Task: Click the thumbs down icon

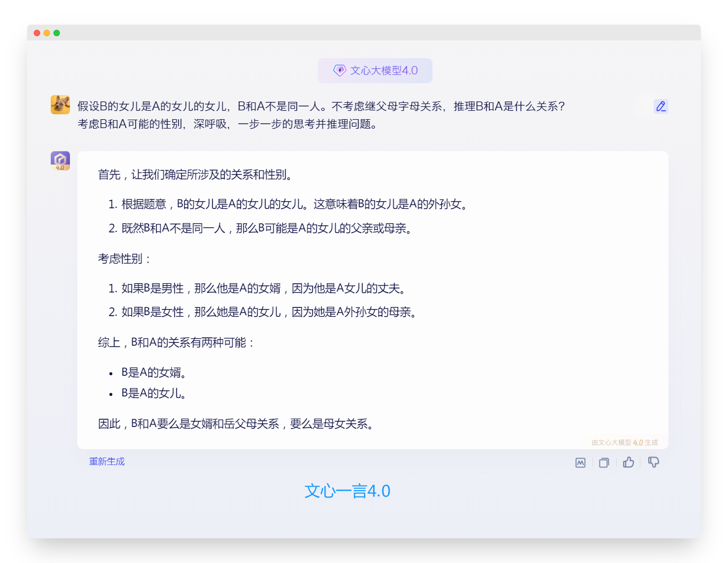Action: point(653,462)
